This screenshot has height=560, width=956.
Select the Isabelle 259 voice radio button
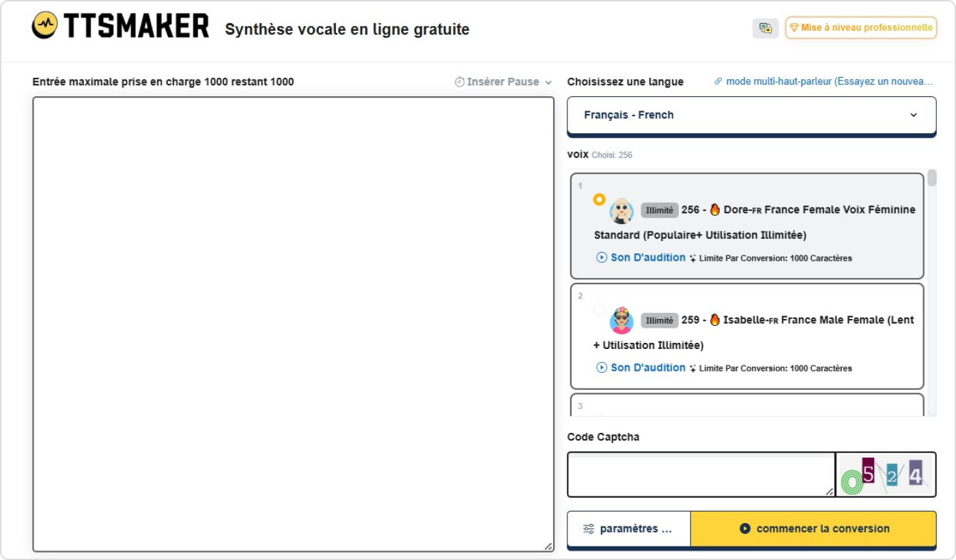[599, 309]
